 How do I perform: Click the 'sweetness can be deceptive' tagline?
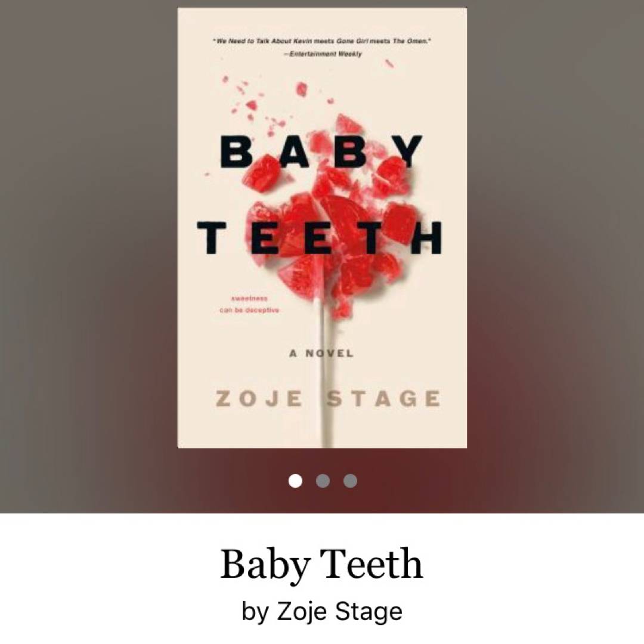coord(249,304)
